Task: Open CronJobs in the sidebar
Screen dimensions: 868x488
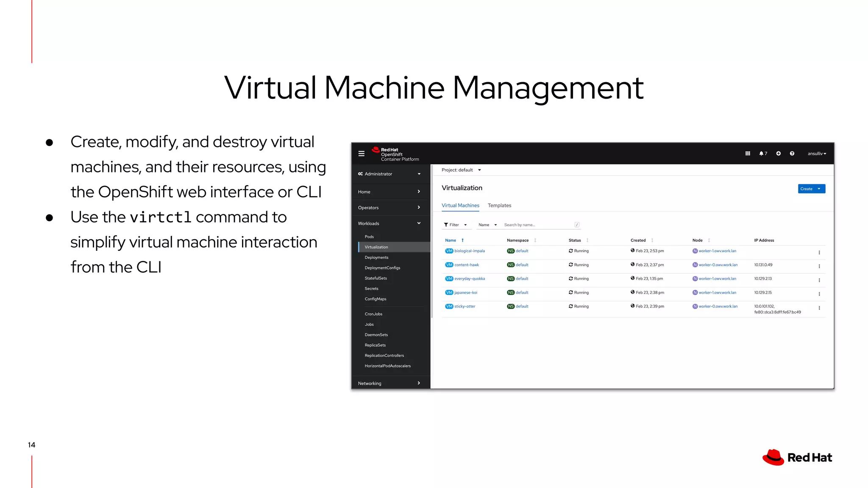Action: point(373,314)
